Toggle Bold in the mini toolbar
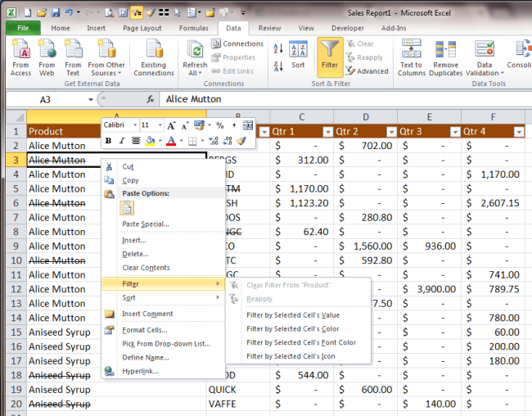This screenshot has height=416, width=532. [x=109, y=141]
